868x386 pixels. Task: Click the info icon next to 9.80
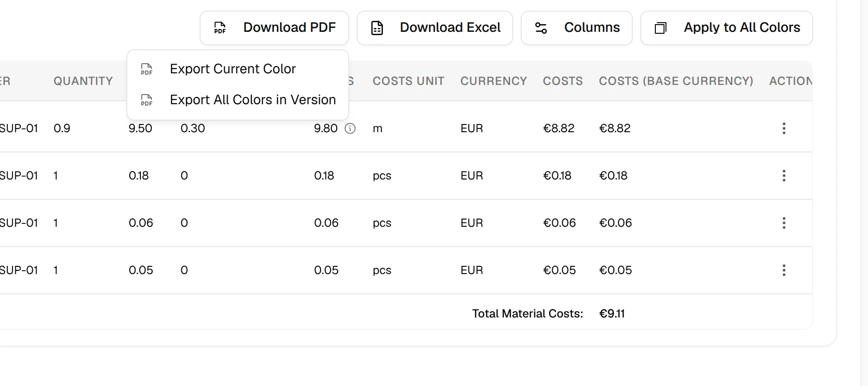(x=350, y=128)
